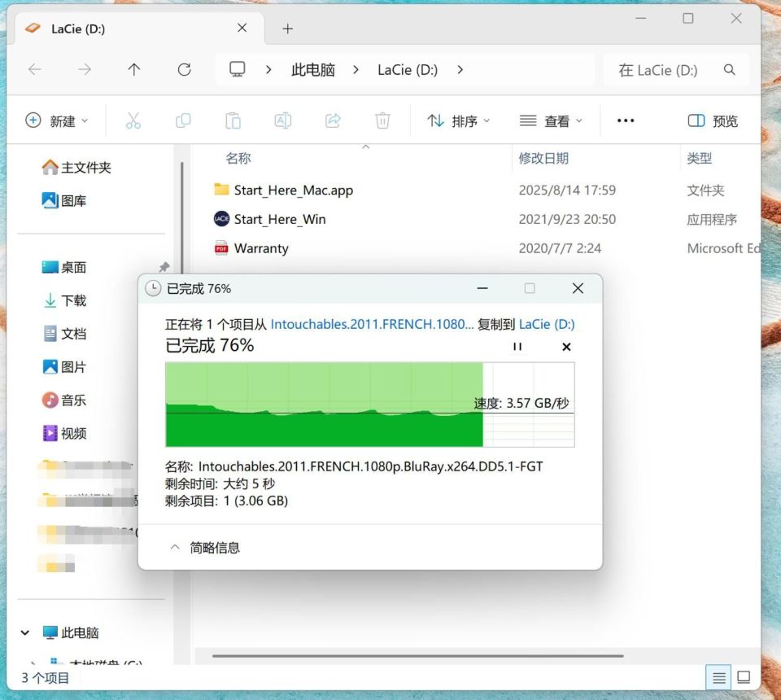This screenshot has width=781, height=700.
Task: Sort by the 名称 column header
Action: 238,159
